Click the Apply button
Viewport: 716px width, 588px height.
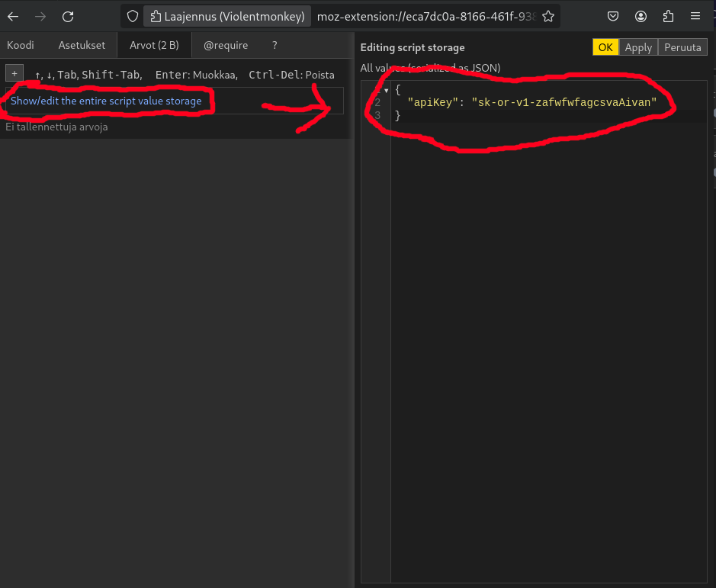point(638,47)
